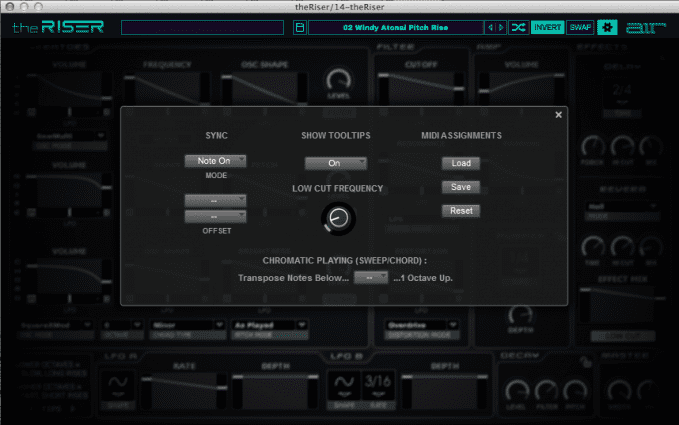Click the MIDI Assignments Reset button
This screenshot has width=679, height=425.
point(461,211)
